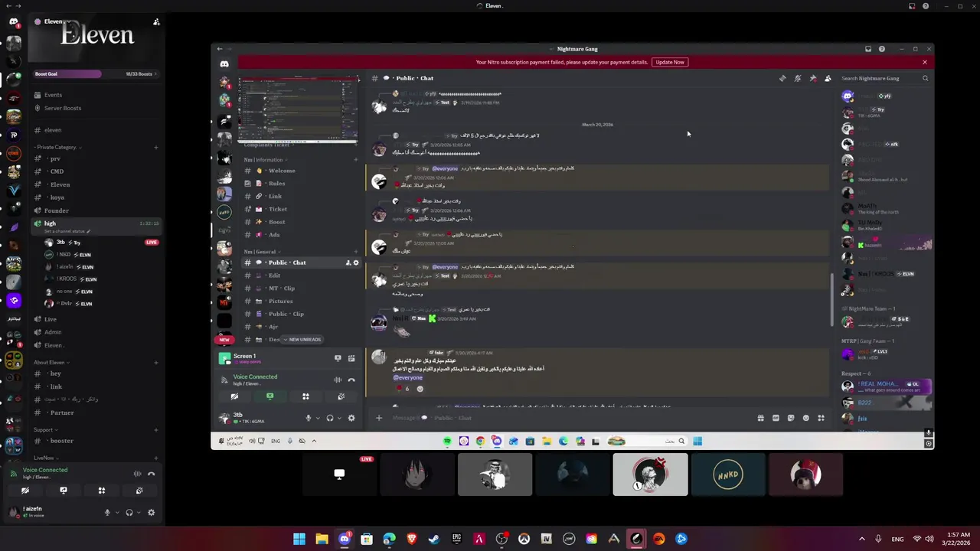
Task: Open soundboard icon in voice panel
Action: pos(139,491)
